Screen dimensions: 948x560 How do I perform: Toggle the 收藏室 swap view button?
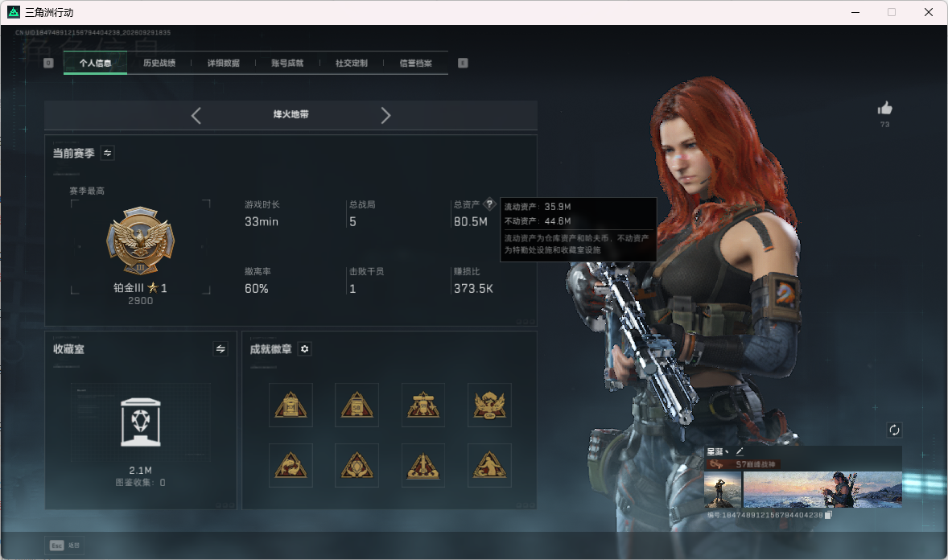[221, 349]
